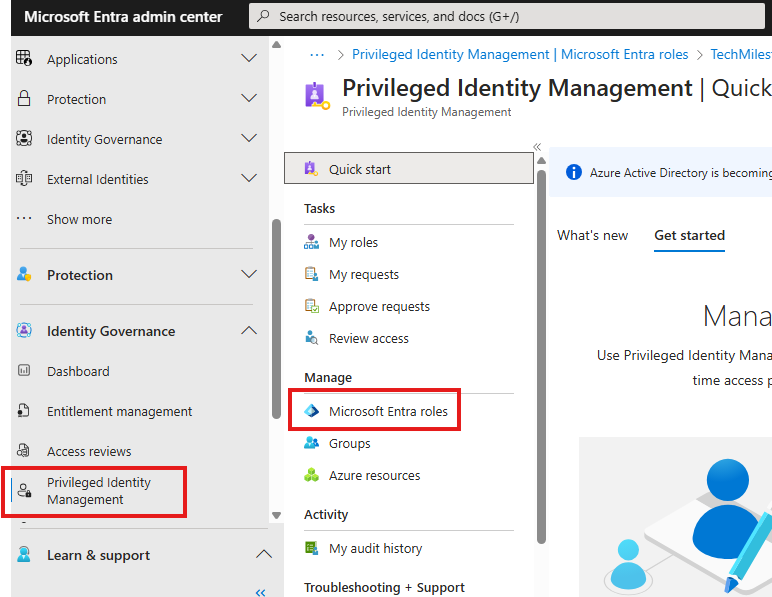Click the Applications sidebar icon
Image resolution: width=772 pixels, height=597 pixels.
pyautogui.click(x=24, y=58)
